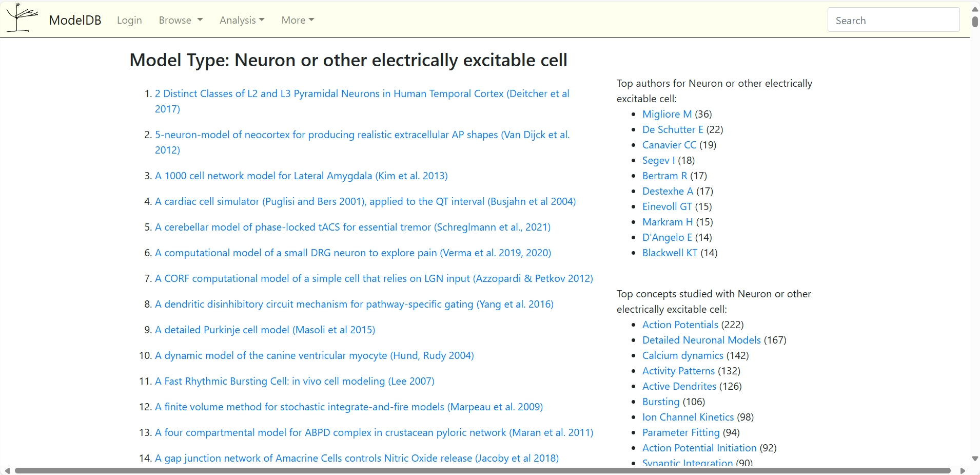This screenshot has height=475, width=980.
Task: Open the detailed Purkinje cell model link
Action: [x=265, y=330]
